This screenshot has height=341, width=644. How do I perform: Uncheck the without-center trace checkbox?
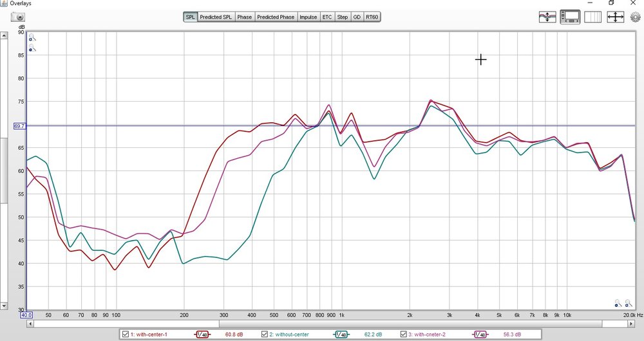[265, 335]
